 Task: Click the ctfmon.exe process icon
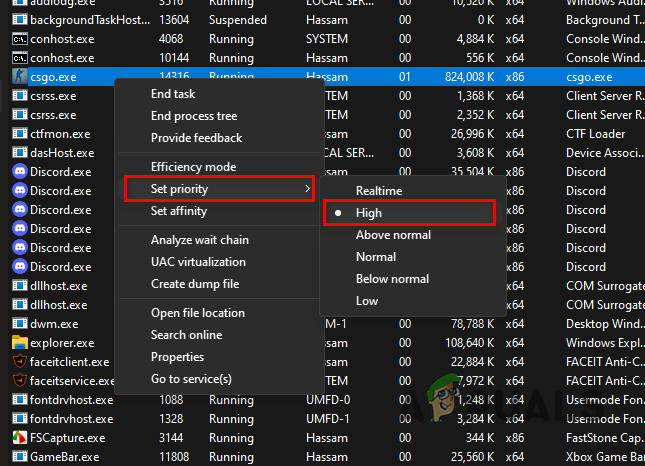tap(20, 134)
